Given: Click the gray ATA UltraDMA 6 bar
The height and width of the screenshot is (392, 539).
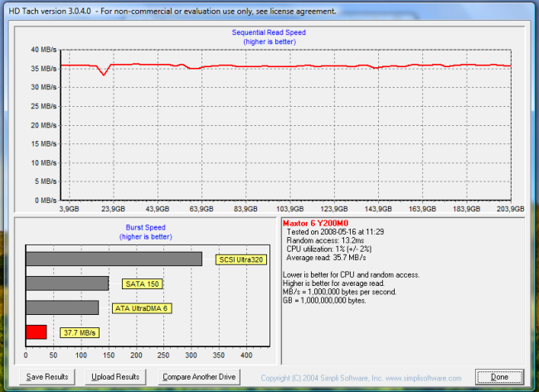Looking at the screenshot, I should coord(62,307).
